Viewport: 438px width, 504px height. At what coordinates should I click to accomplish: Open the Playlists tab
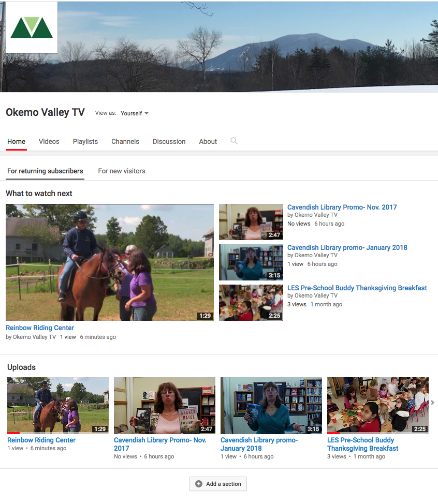[x=85, y=141]
